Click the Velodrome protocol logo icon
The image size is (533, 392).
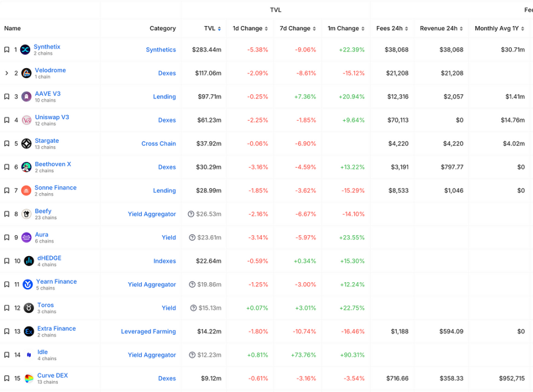pos(26,73)
